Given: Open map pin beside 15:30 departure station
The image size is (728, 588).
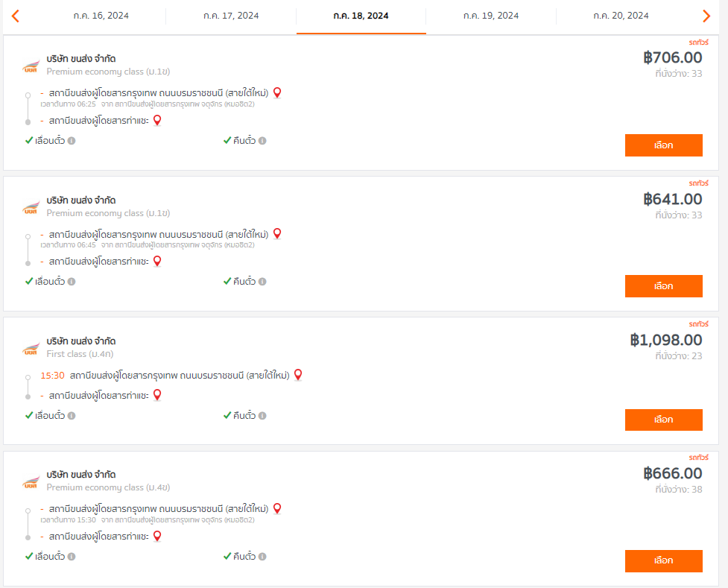Looking at the screenshot, I should [298, 375].
